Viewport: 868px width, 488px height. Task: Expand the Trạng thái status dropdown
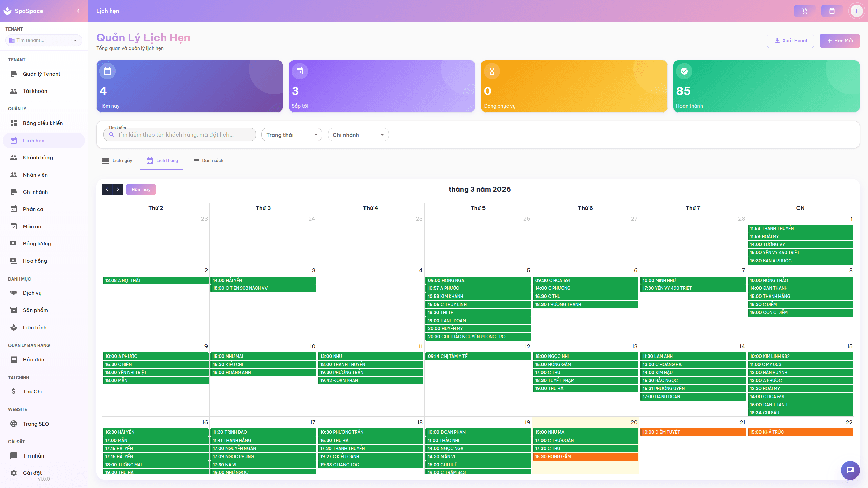[x=292, y=135]
